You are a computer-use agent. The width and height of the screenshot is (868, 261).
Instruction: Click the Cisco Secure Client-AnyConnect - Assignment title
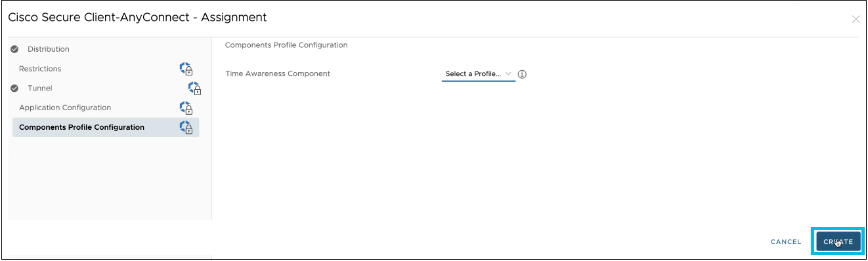pos(137,17)
